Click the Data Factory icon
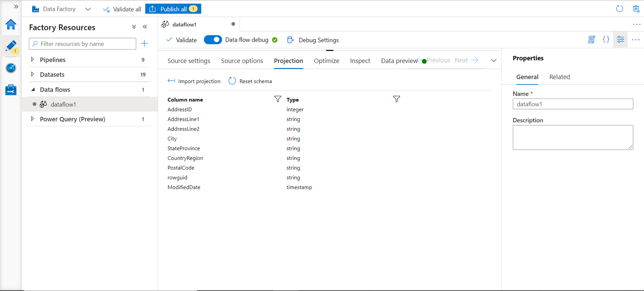This screenshot has width=644, height=291. coord(35,9)
